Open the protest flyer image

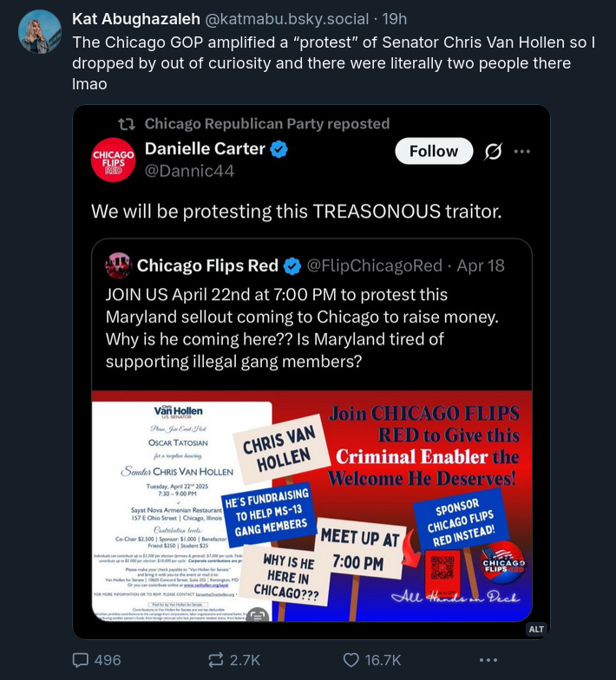pos(312,506)
